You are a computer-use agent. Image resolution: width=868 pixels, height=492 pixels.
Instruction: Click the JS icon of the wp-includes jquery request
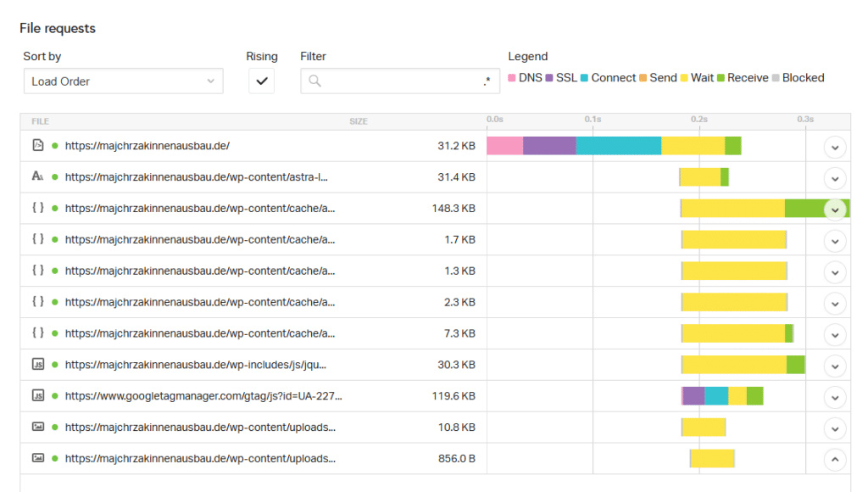[x=37, y=365]
